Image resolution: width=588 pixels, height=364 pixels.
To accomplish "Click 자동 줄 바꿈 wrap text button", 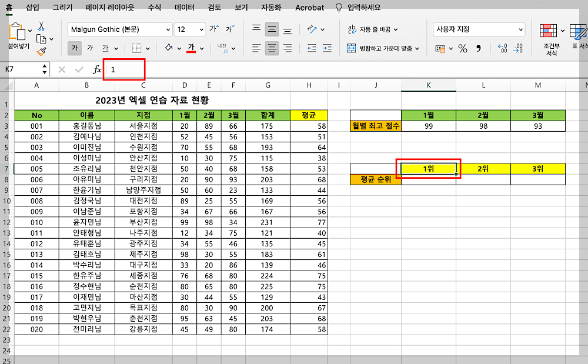I will 373,29.
